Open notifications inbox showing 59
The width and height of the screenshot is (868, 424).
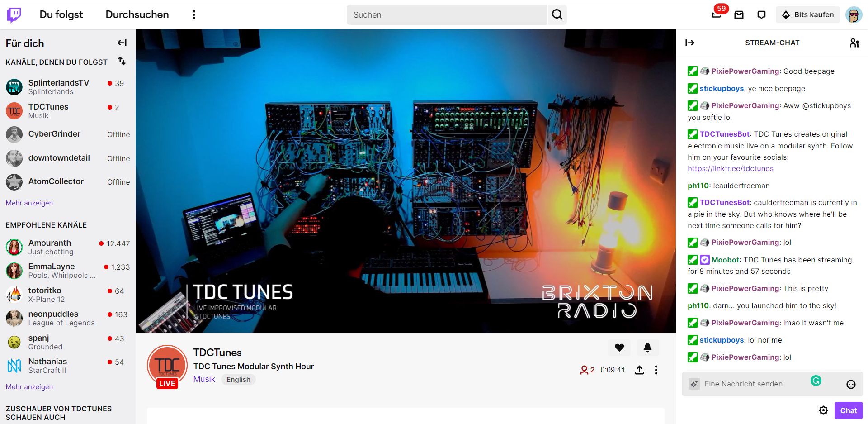point(717,14)
